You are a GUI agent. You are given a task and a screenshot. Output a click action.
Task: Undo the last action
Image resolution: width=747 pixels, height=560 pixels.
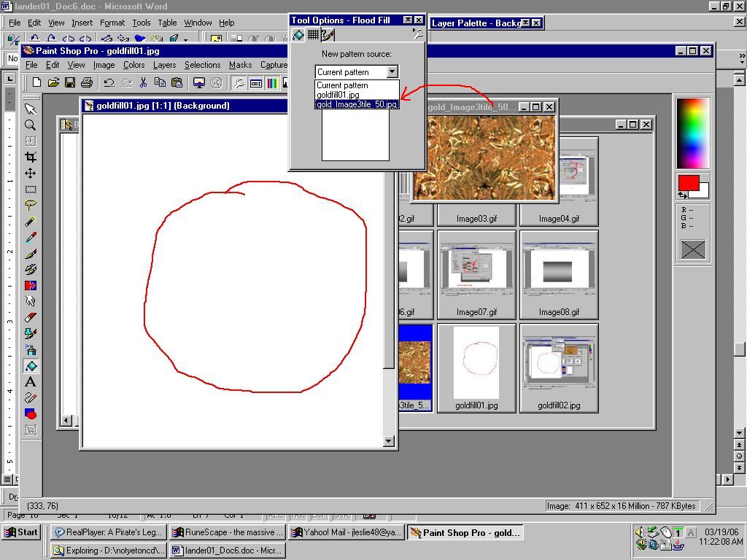[109, 83]
